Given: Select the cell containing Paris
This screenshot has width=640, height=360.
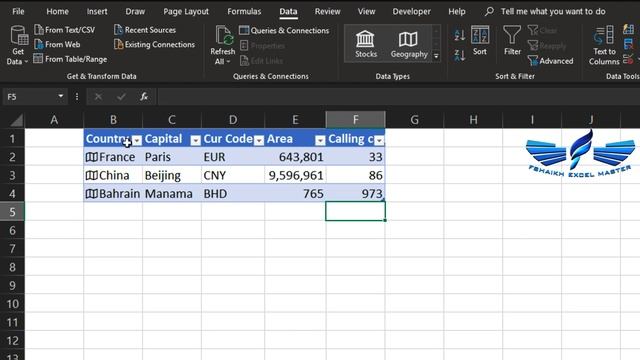Looking at the screenshot, I should [x=172, y=157].
